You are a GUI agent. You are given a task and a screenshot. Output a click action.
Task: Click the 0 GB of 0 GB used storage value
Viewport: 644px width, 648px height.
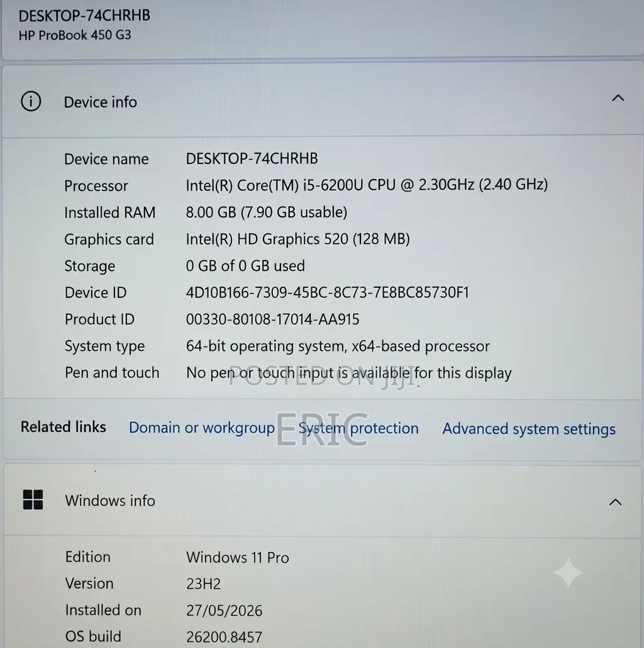[245, 266]
